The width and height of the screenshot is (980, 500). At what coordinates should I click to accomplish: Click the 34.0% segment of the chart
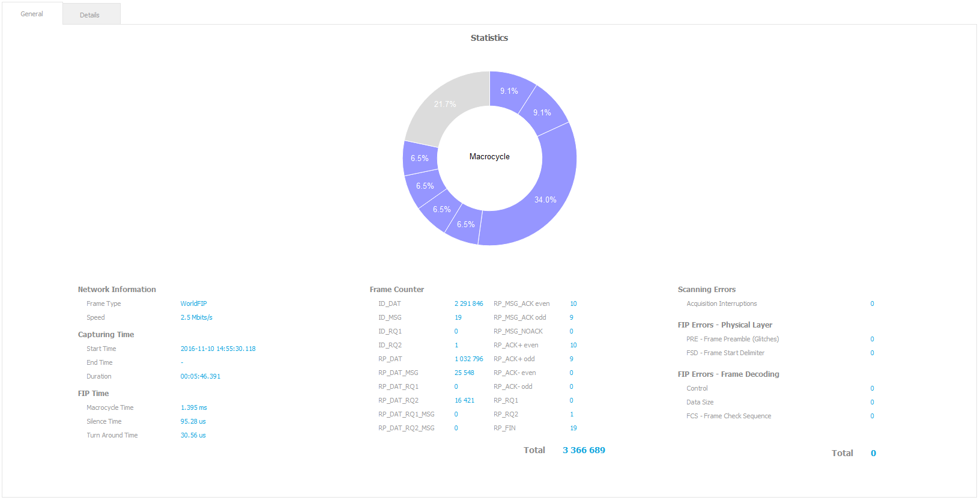(545, 200)
